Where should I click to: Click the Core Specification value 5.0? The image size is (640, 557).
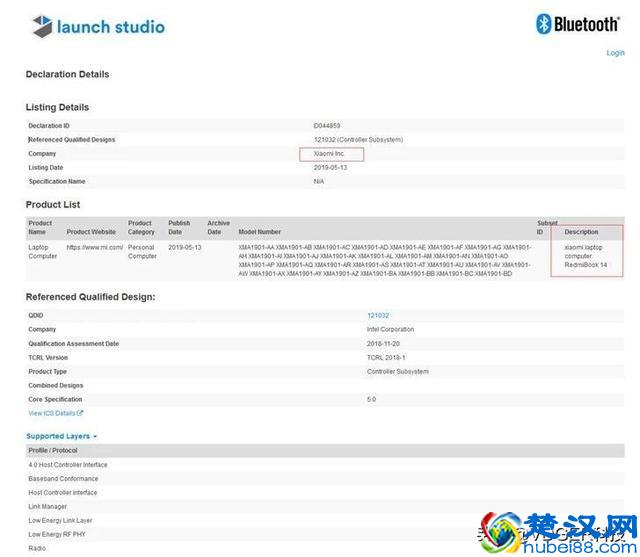click(x=371, y=399)
